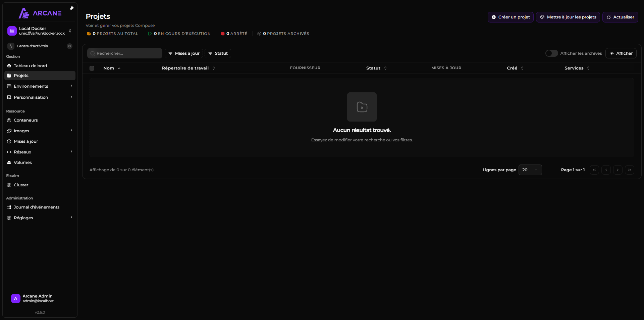Screen dimensions: 644x320
Task: Open the Lignes par page dropdown
Action: pyautogui.click(x=530, y=170)
